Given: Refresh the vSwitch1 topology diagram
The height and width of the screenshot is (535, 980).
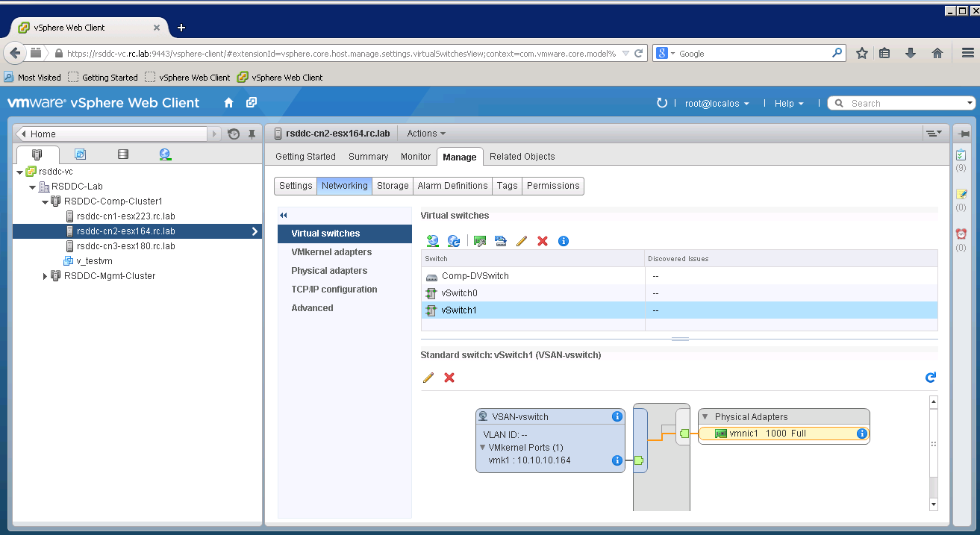Looking at the screenshot, I should pyautogui.click(x=930, y=378).
